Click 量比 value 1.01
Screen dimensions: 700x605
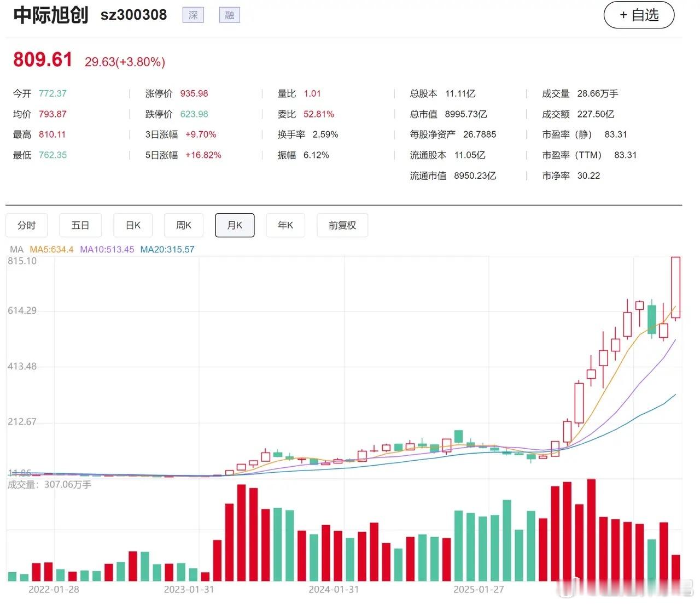[312, 93]
